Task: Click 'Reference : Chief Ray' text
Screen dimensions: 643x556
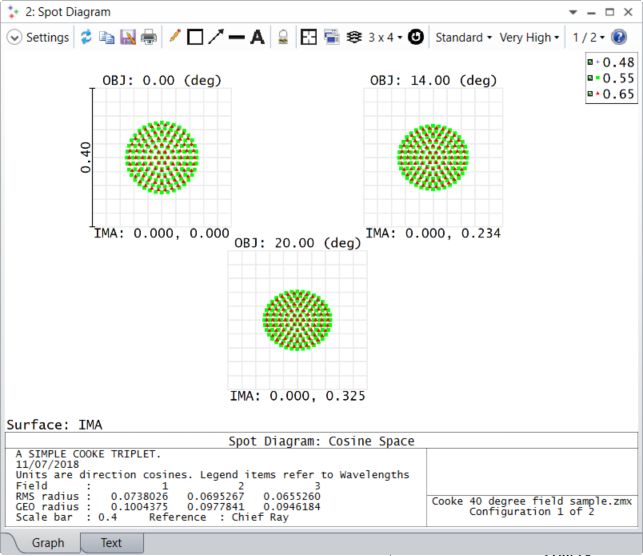Action: (x=219, y=517)
